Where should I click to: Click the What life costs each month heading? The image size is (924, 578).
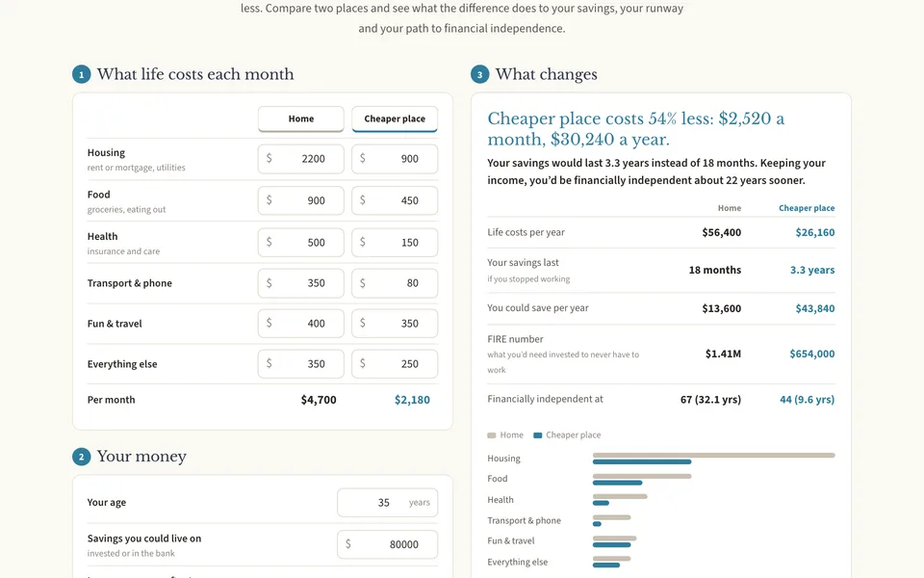coord(195,74)
